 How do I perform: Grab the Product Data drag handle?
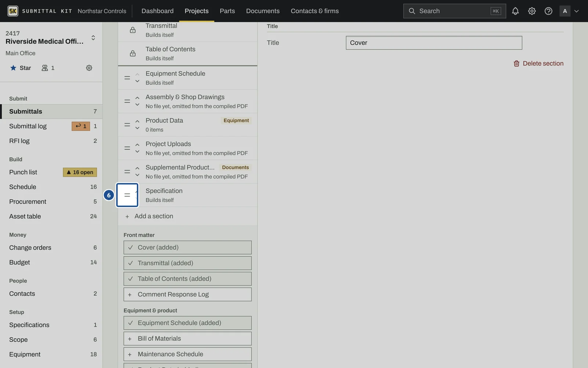coord(127,125)
